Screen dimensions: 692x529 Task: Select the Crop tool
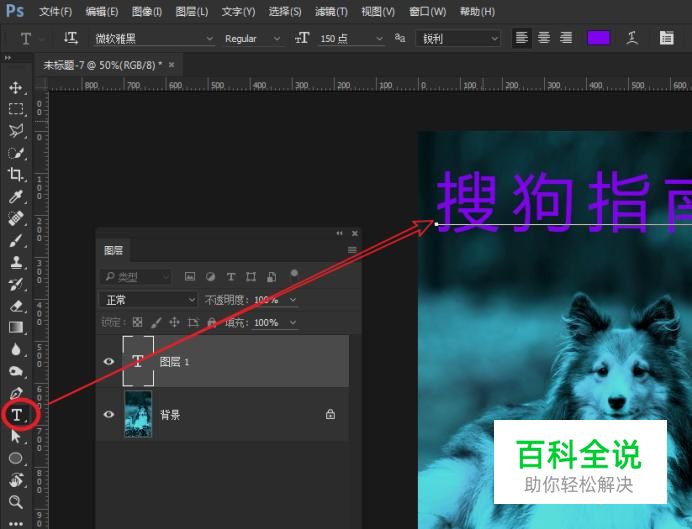coord(16,175)
